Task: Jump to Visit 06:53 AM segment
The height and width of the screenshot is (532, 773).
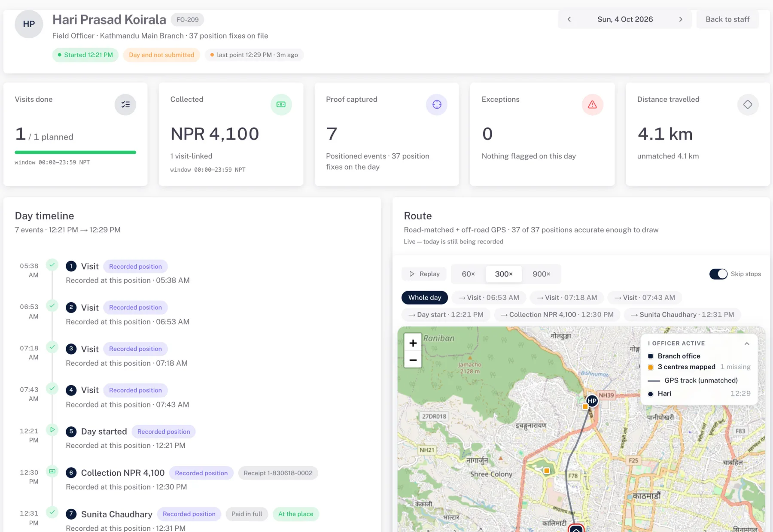Action: coord(489,298)
